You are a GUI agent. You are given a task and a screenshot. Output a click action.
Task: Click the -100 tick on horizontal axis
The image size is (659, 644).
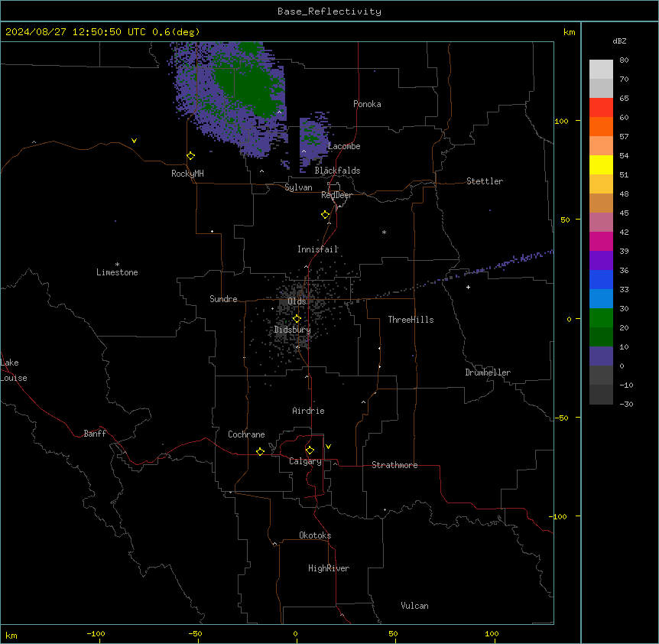click(96, 633)
